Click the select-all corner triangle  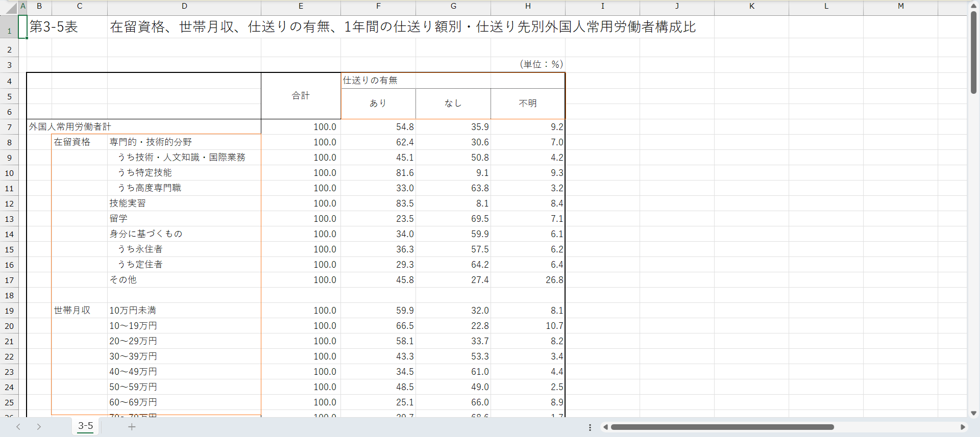(x=11, y=8)
